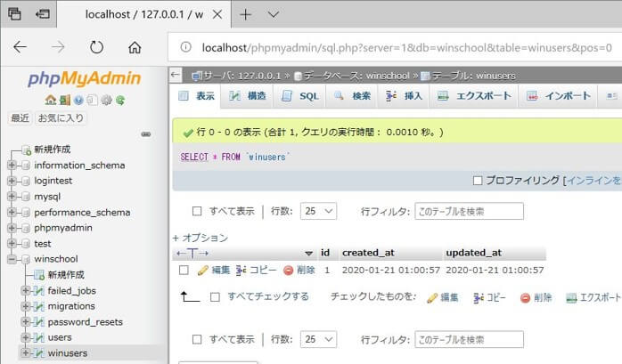Screen dimensions: 622x364
Task: Click the users table icon in tree
Action: point(38,337)
